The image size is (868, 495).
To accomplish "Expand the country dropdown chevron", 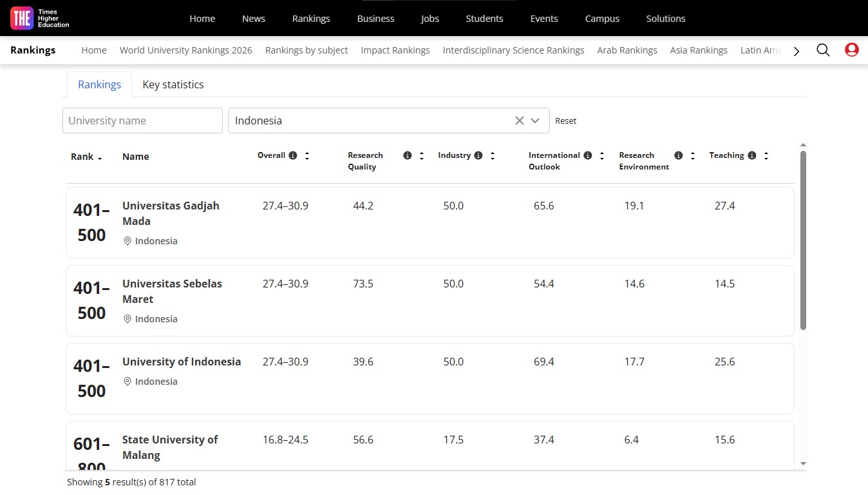I will [x=535, y=121].
